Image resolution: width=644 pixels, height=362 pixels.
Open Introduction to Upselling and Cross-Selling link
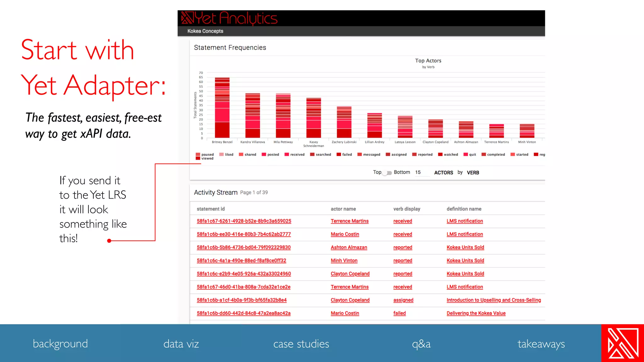[x=494, y=300]
